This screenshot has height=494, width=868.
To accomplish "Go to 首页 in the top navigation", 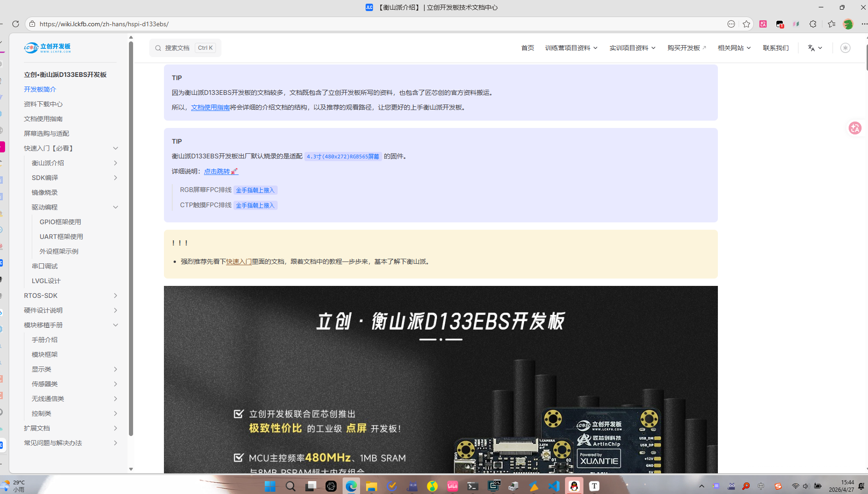I will point(527,48).
